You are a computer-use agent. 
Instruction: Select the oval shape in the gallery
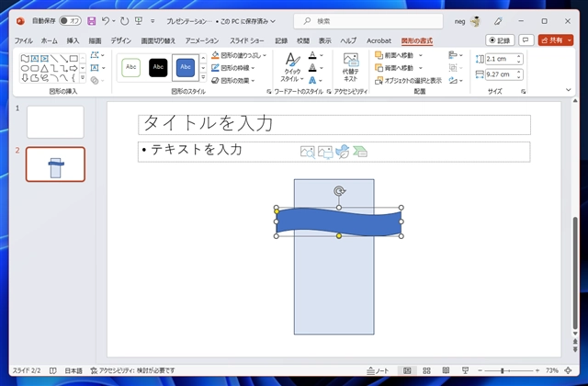pyautogui.click(x=25, y=68)
